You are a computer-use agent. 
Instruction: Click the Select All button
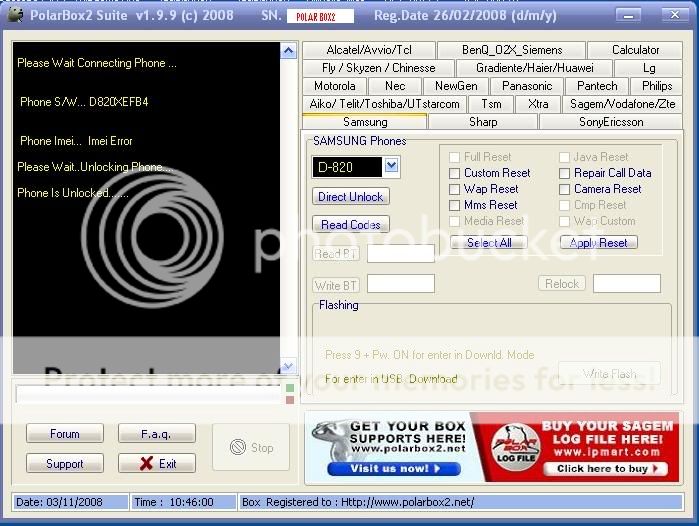click(489, 242)
